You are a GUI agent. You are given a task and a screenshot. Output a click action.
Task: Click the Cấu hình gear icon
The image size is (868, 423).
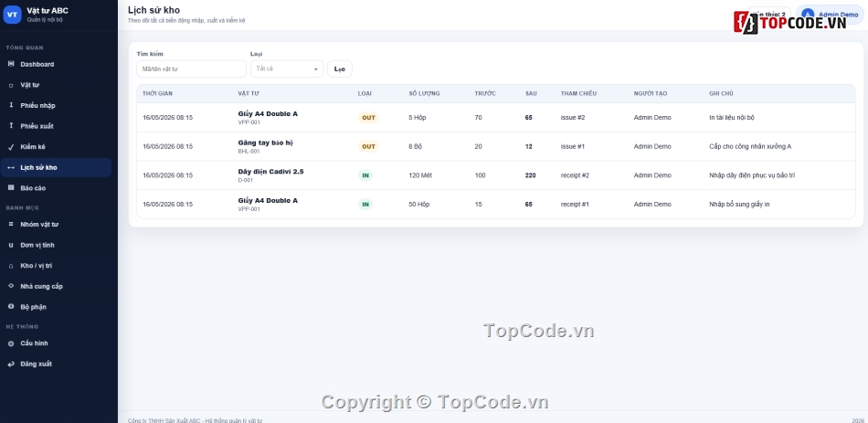11,344
